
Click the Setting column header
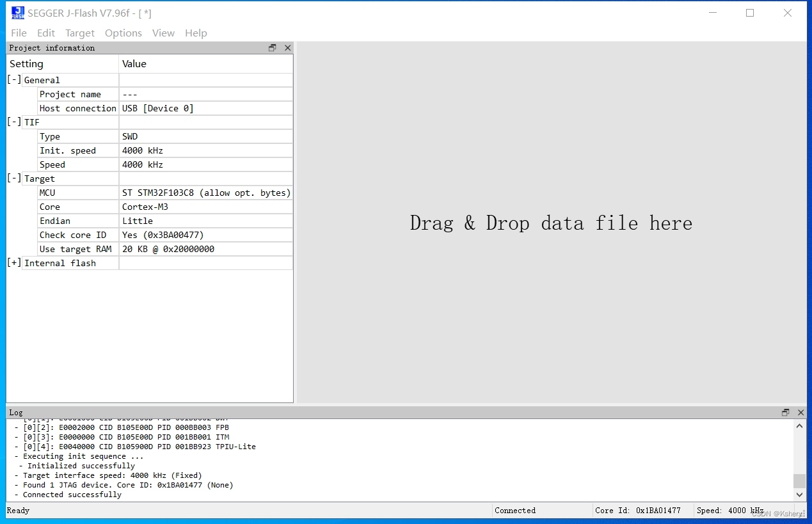(63, 64)
